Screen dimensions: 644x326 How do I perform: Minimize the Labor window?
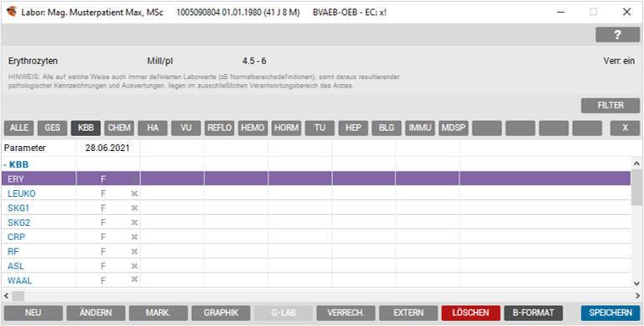561,12
